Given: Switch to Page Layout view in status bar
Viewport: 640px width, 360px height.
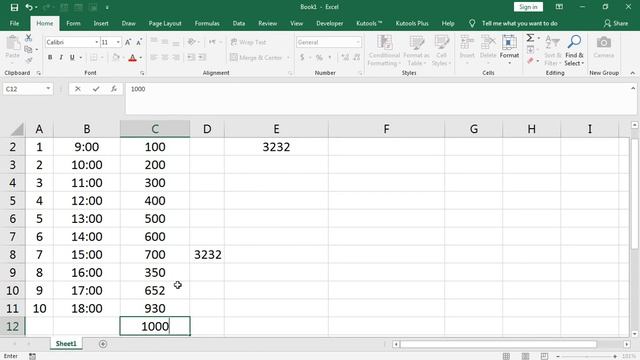Looking at the screenshot, I should pyautogui.click(x=525, y=356).
